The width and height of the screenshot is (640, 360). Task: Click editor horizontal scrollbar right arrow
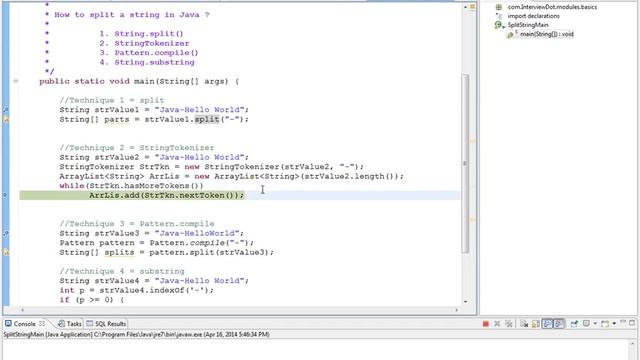[x=457, y=310]
